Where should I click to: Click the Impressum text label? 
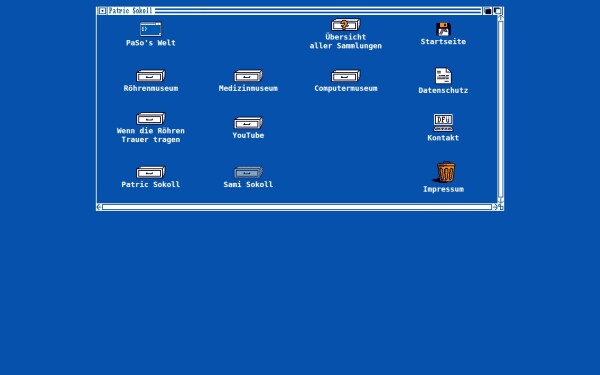(443, 189)
